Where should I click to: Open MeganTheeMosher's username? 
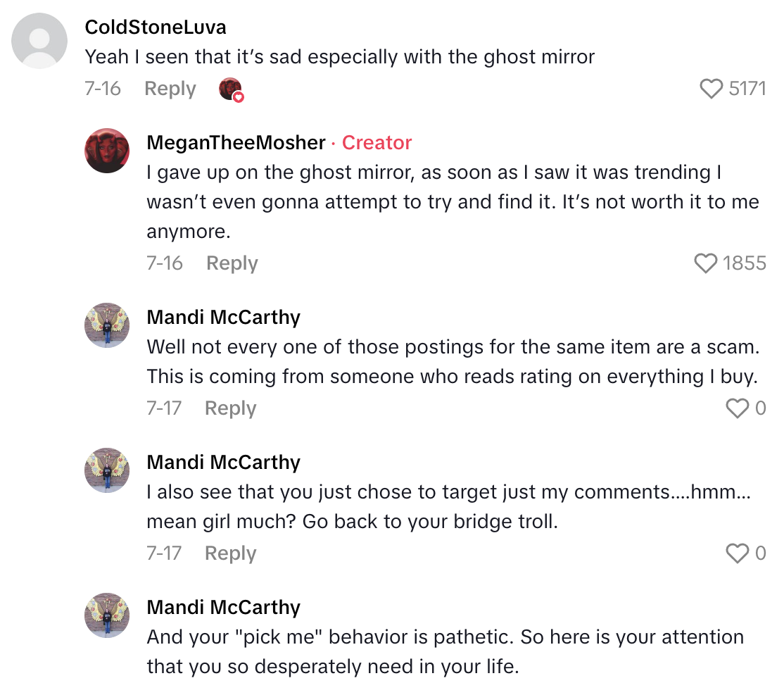236,142
